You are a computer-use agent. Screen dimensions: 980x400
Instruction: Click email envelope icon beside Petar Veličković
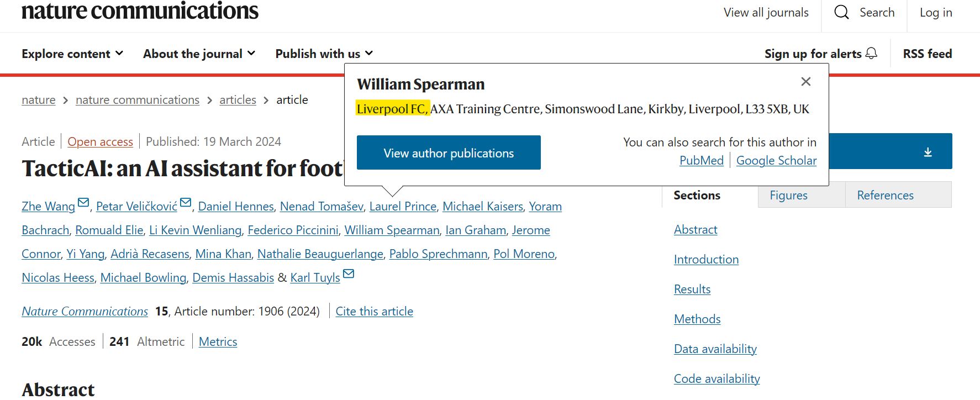click(186, 203)
